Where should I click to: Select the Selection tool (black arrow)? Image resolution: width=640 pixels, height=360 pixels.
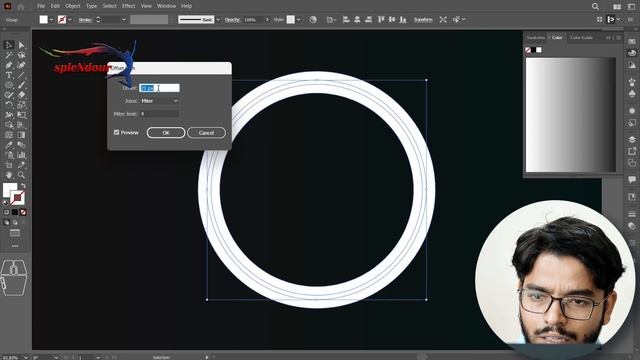[x=9, y=45]
